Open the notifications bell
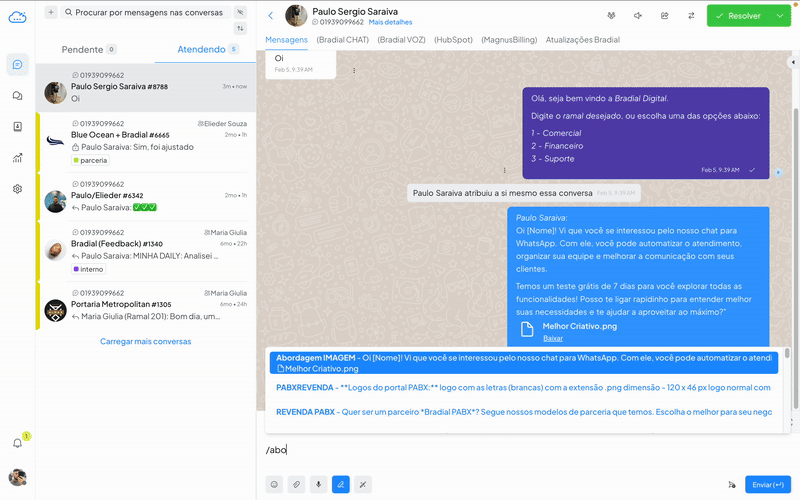800x500 pixels. click(18, 443)
